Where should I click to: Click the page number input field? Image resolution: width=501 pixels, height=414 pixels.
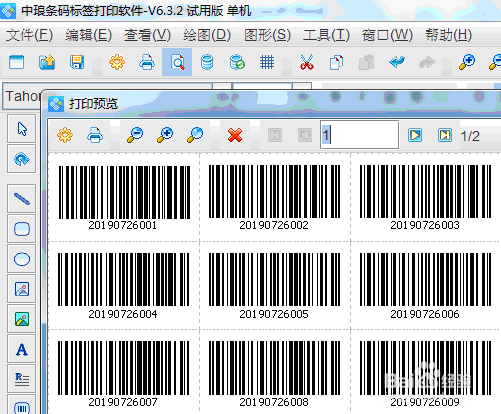pyautogui.click(x=360, y=135)
